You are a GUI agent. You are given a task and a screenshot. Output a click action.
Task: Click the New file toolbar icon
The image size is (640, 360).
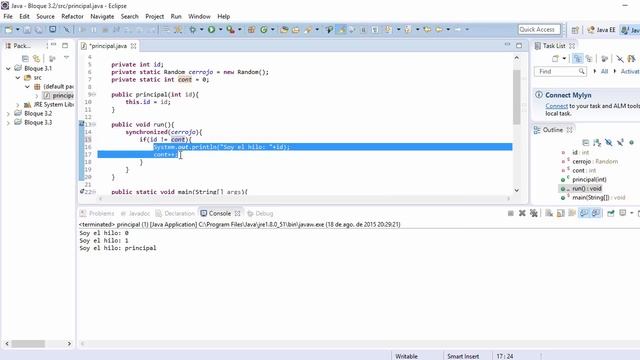click(x=8, y=29)
